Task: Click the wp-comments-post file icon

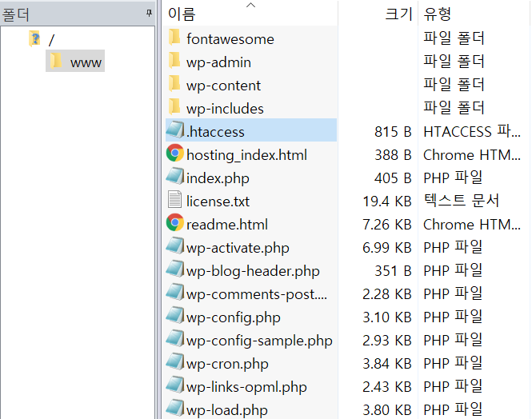Action: coord(175,292)
